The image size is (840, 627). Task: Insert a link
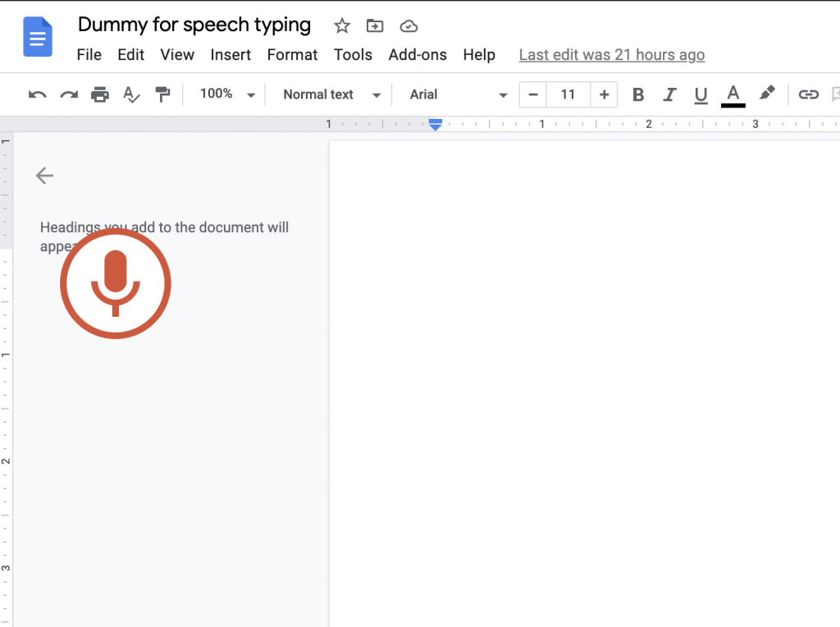[x=808, y=95]
